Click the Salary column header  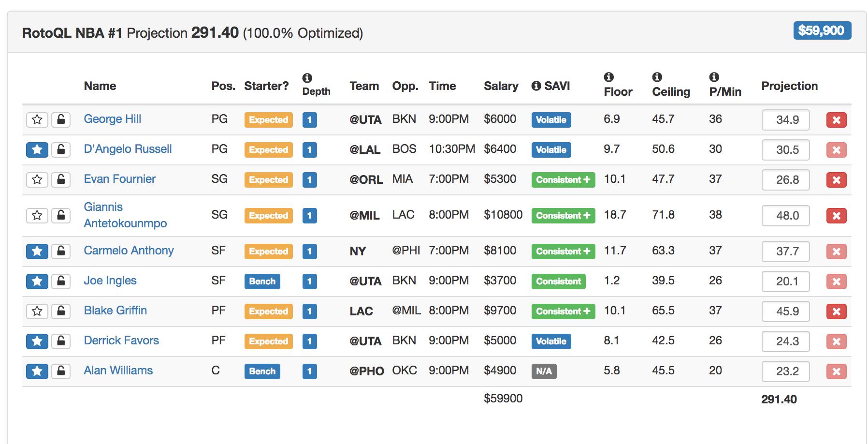501,86
